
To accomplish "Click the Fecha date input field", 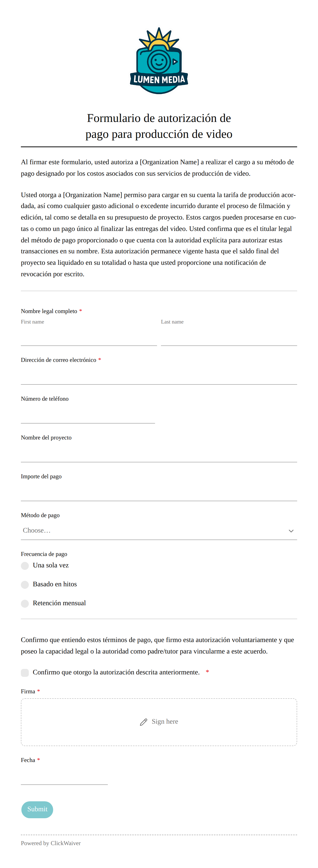I will coord(64,776).
